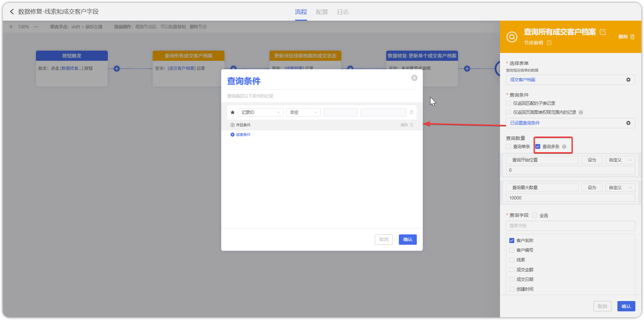Image resolution: width=644 pixels, height=320 pixels.
Task: Click the back arrow beside the workflow title
Action: [x=12, y=12]
